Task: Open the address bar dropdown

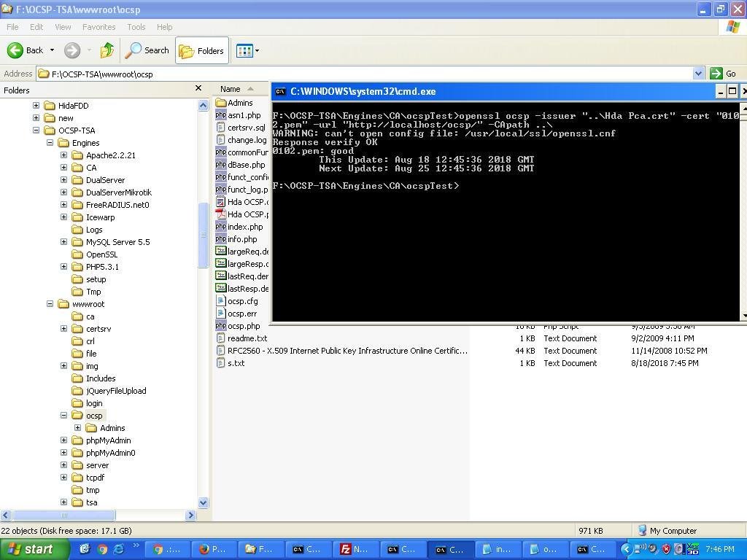Action: pos(699,73)
